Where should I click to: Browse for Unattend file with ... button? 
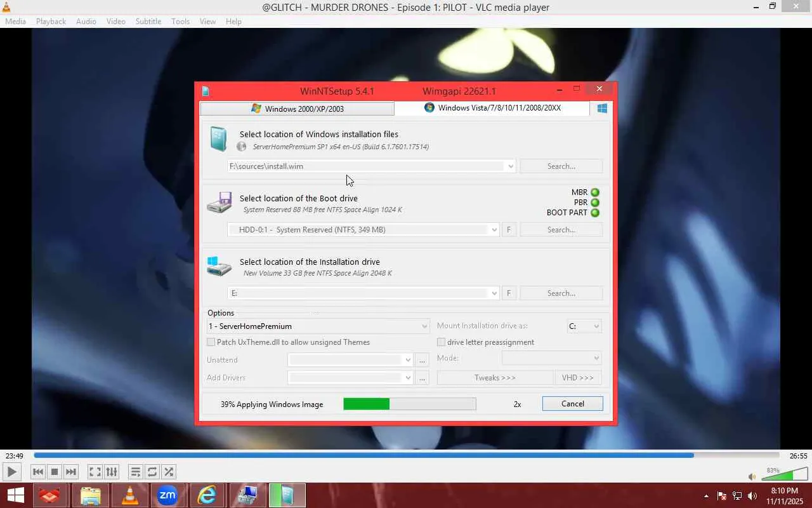click(x=422, y=360)
